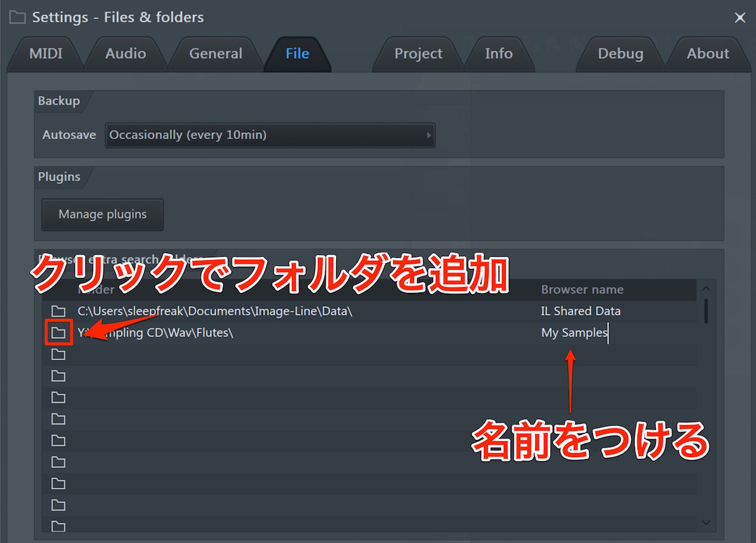Screen dimensions: 756x543
Task: Open the Project tab
Action: coord(418,54)
